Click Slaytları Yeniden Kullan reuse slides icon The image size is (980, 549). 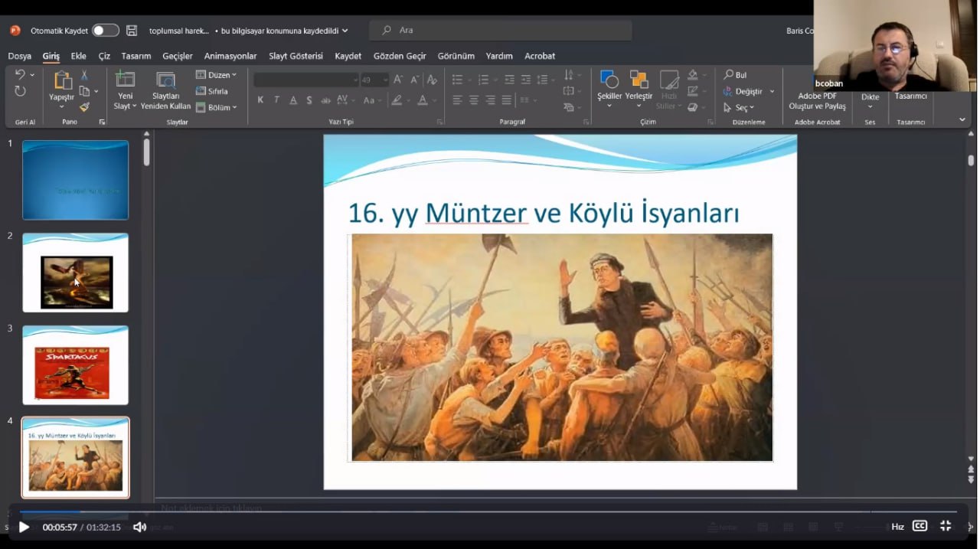(165, 80)
